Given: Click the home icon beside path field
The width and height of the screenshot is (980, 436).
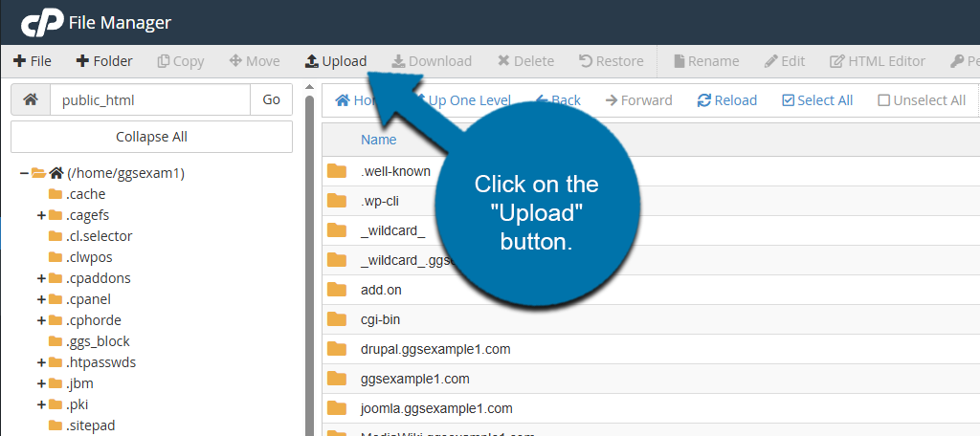Looking at the screenshot, I should [x=30, y=99].
